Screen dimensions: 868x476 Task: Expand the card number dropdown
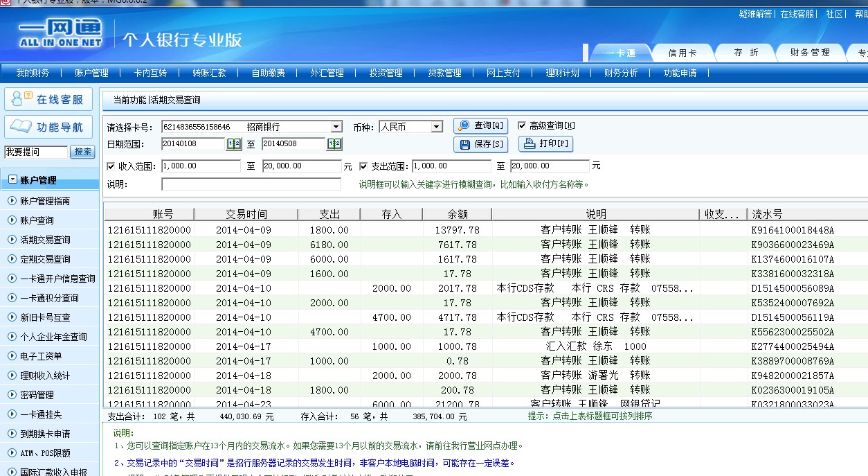click(336, 127)
